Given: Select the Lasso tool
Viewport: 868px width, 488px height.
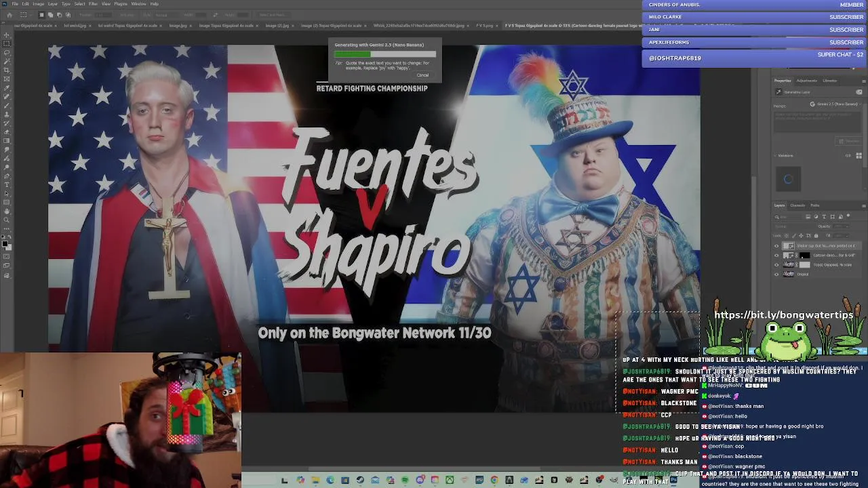Looking at the screenshot, I should (7, 53).
